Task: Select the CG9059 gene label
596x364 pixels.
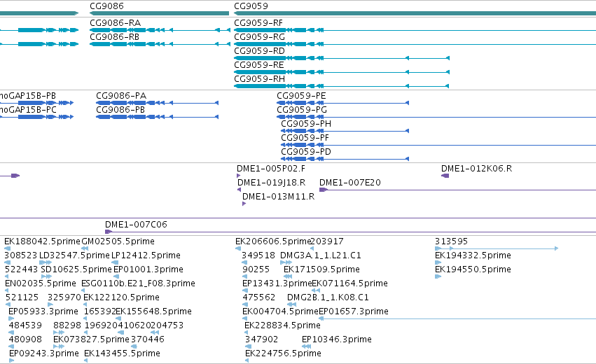Action: (251, 6)
